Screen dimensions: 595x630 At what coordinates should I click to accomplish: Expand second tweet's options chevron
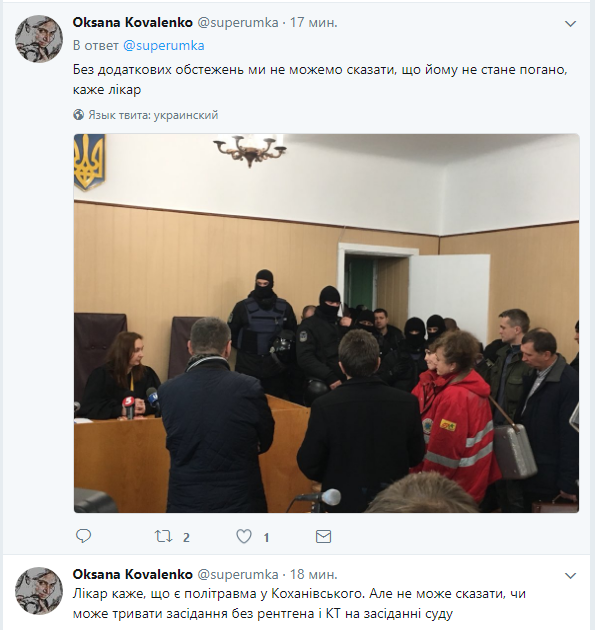point(570,576)
